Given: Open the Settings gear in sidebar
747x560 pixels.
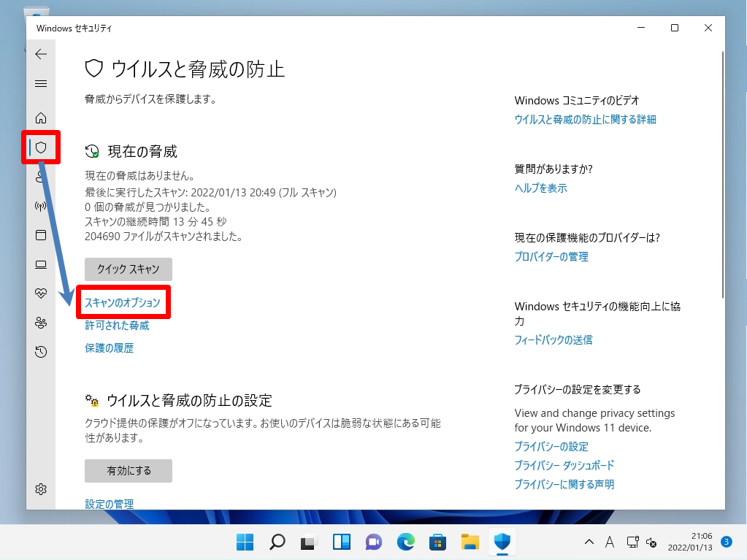Looking at the screenshot, I should pyautogui.click(x=41, y=489).
